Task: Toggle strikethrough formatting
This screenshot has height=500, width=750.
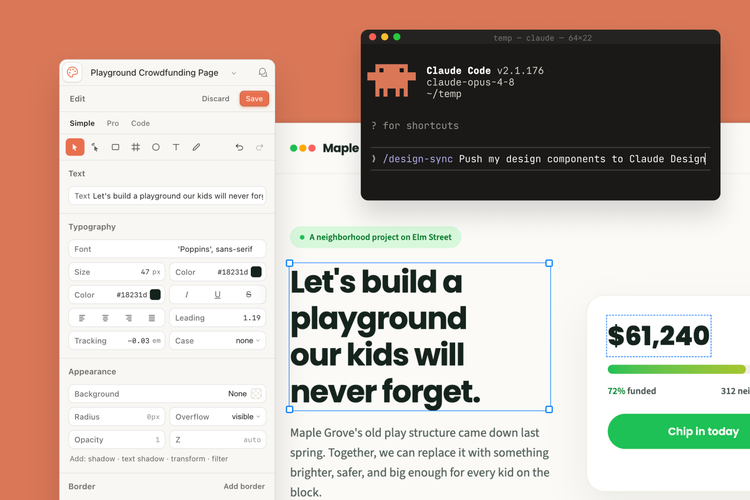Action: [249, 295]
